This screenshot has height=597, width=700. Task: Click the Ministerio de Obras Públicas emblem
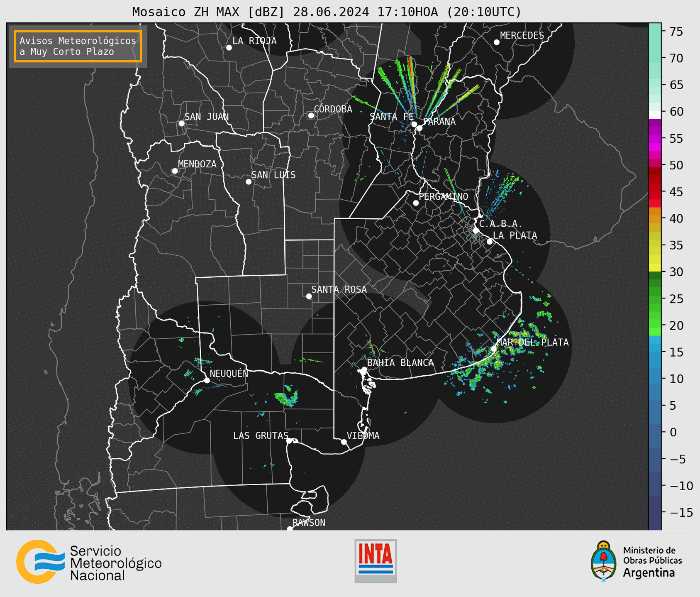(603, 561)
